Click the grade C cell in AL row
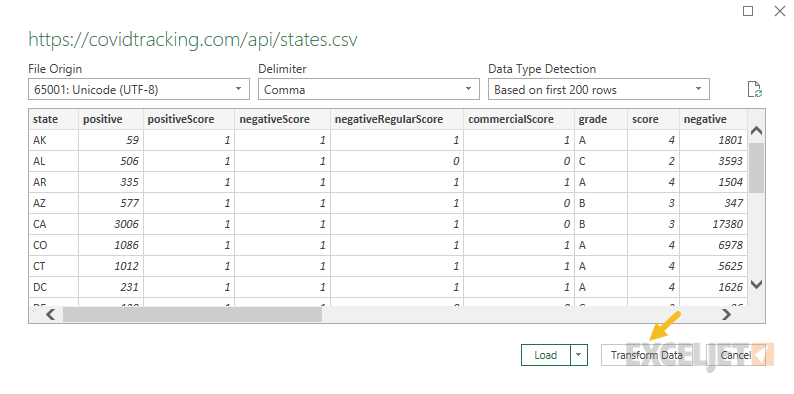This screenshot has width=794, height=394. (x=601, y=161)
